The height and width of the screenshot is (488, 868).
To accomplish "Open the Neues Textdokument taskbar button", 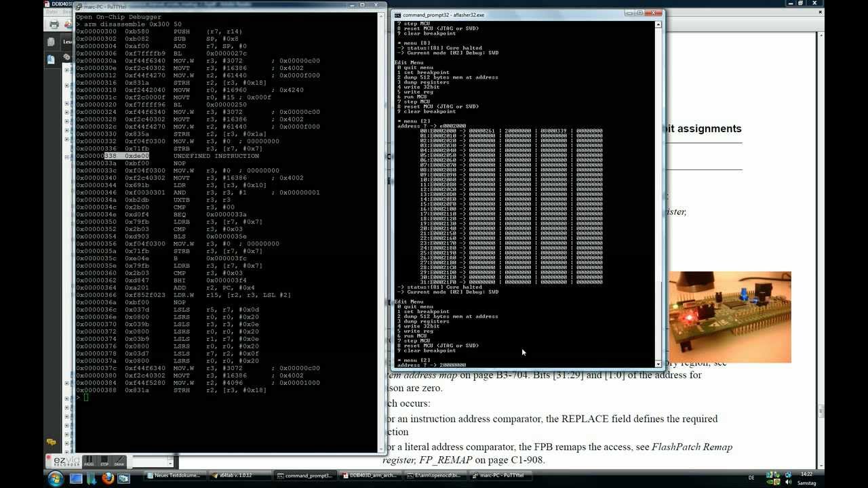I will (174, 476).
